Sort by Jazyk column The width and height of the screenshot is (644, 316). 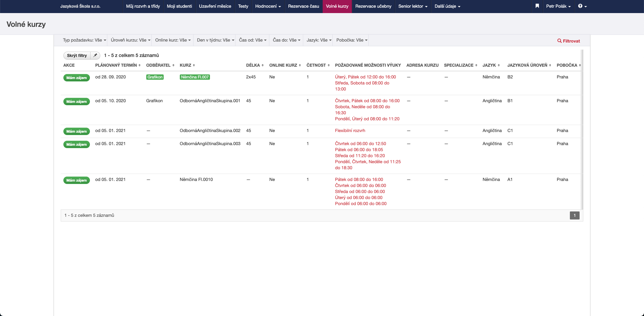(491, 65)
